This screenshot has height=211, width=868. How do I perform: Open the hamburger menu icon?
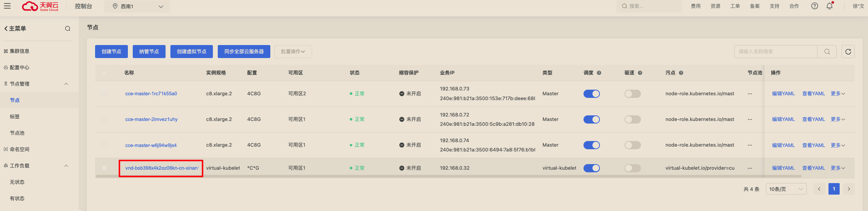7,6
